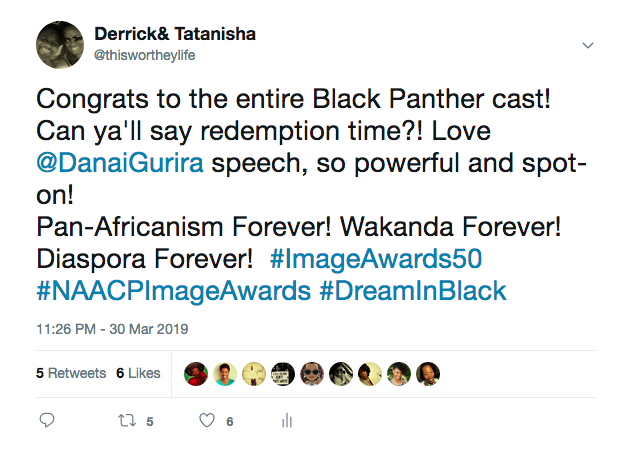The width and height of the screenshot is (631, 449).
Task: Open the @thiswortheylife handle
Action: click(144, 55)
